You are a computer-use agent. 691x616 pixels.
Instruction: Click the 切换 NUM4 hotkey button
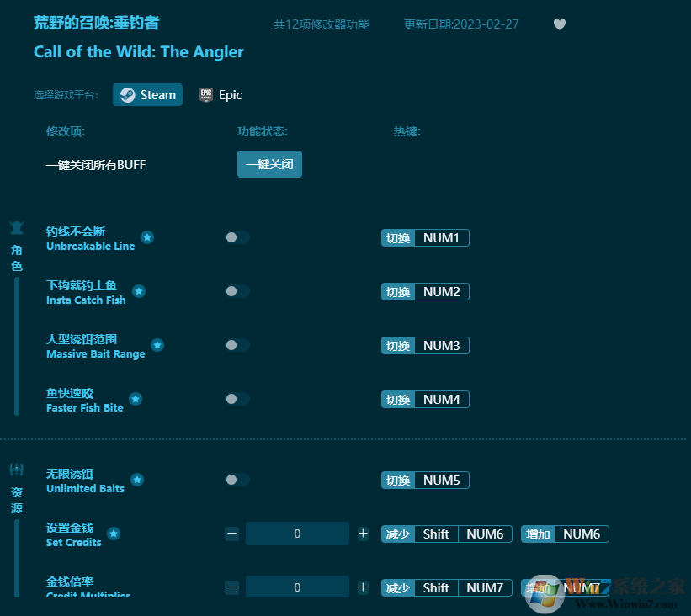click(425, 399)
